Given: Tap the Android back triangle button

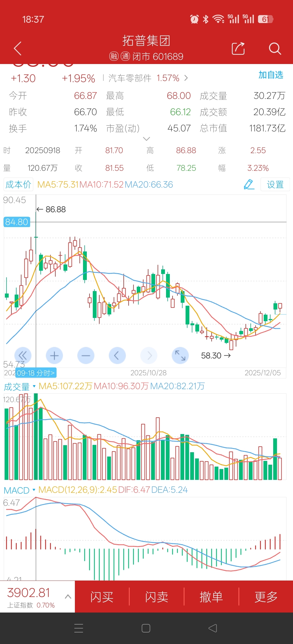Looking at the screenshot, I should [213, 628].
